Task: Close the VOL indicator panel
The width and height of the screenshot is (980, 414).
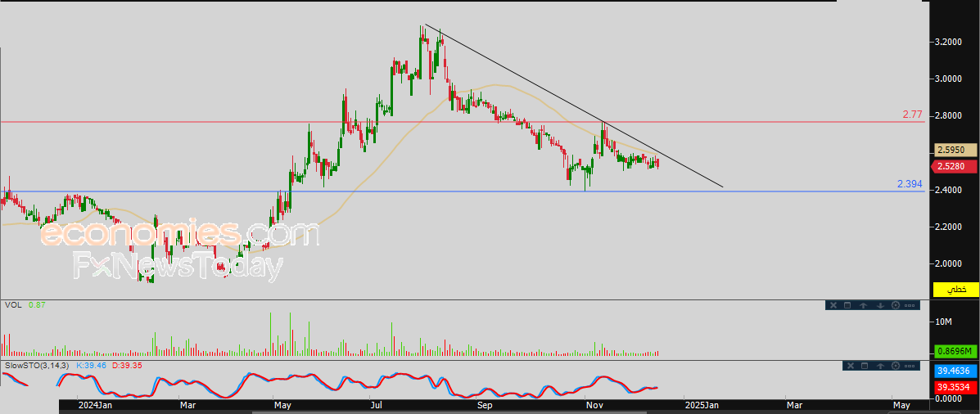Action: click(832, 305)
